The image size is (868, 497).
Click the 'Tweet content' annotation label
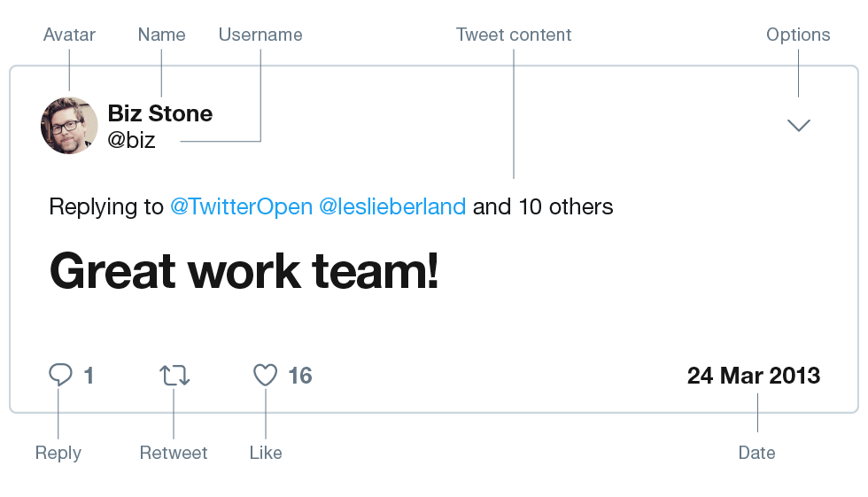pyautogui.click(x=514, y=35)
